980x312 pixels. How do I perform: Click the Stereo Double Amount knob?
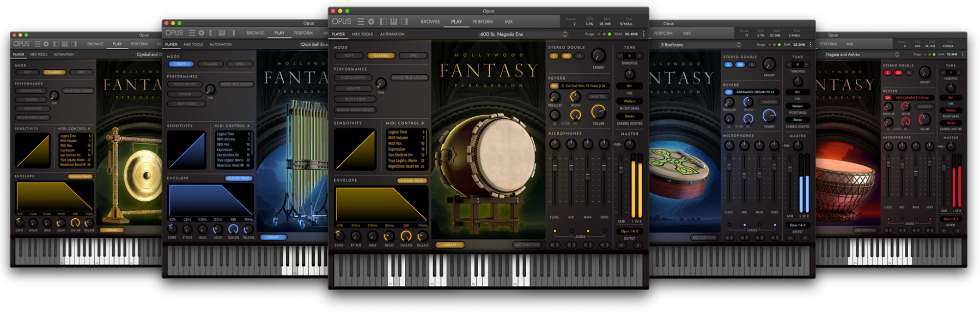[598, 56]
